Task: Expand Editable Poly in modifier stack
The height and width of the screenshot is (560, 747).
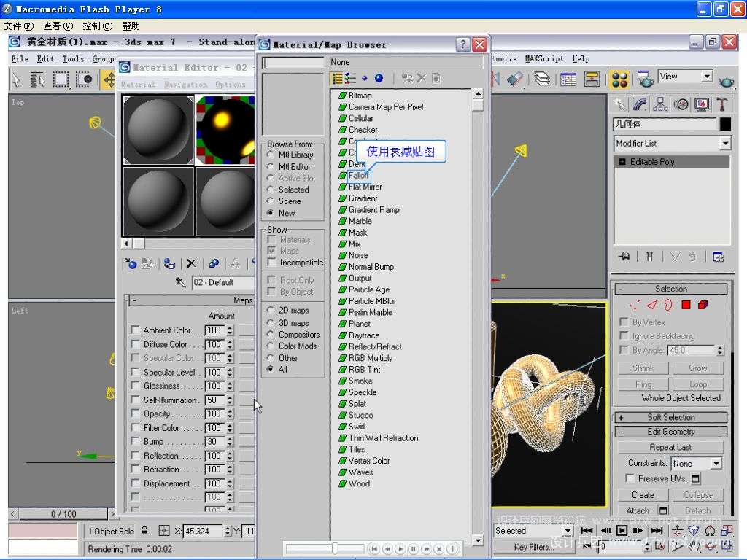Action: (x=622, y=162)
